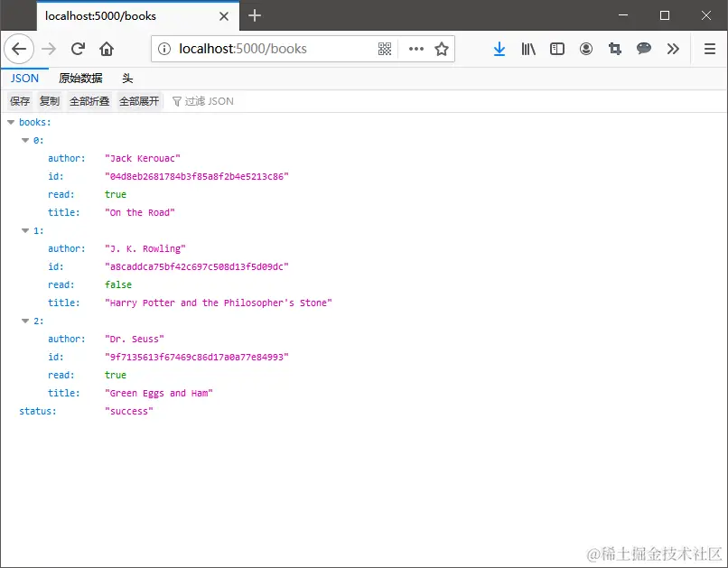
Task: Collapse book item 0
Action: point(25,141)
